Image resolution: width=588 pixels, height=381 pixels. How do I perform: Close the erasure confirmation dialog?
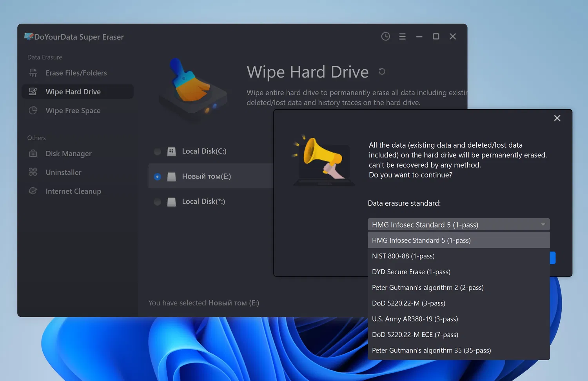pyautogui.click(x=557, y=118)
